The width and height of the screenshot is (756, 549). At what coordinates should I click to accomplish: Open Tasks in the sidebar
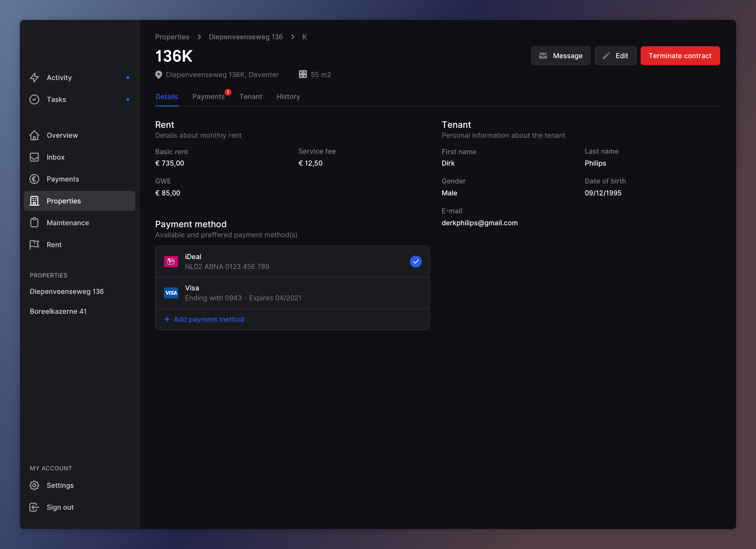80,99
